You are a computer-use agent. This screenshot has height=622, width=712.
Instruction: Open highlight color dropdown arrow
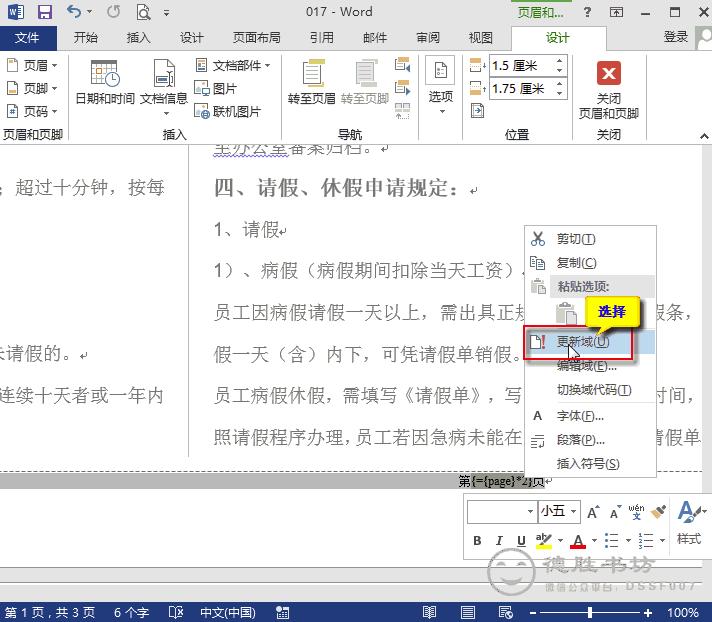pyautogui.click(x=560, y=540)
